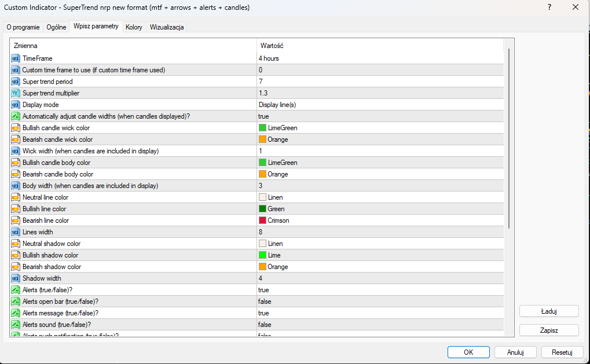The image size is (590, 364).
Task: Open the Display mode value dropdown
Action: 379,105
